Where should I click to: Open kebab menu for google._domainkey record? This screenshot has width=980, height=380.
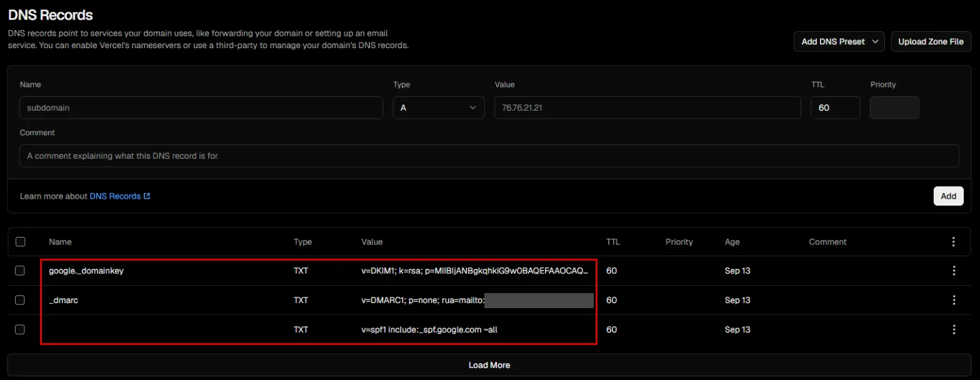(x=954, y=271)
